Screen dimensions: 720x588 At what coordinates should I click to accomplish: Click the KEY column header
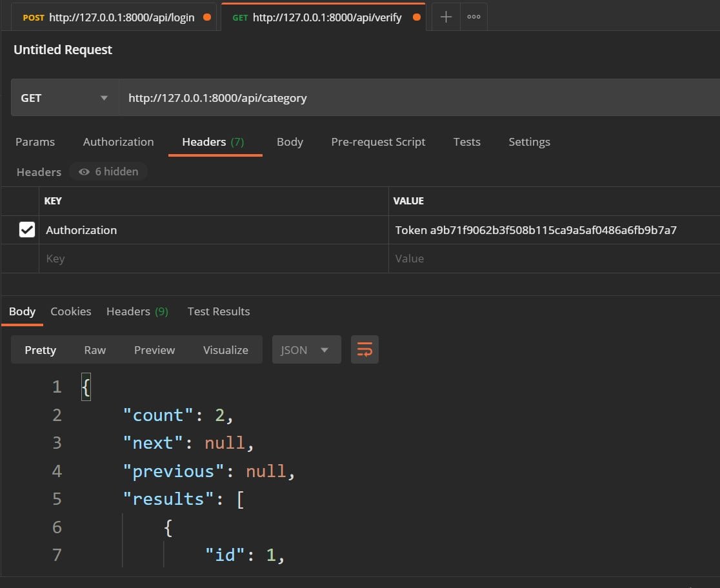[x=53, y=201]
